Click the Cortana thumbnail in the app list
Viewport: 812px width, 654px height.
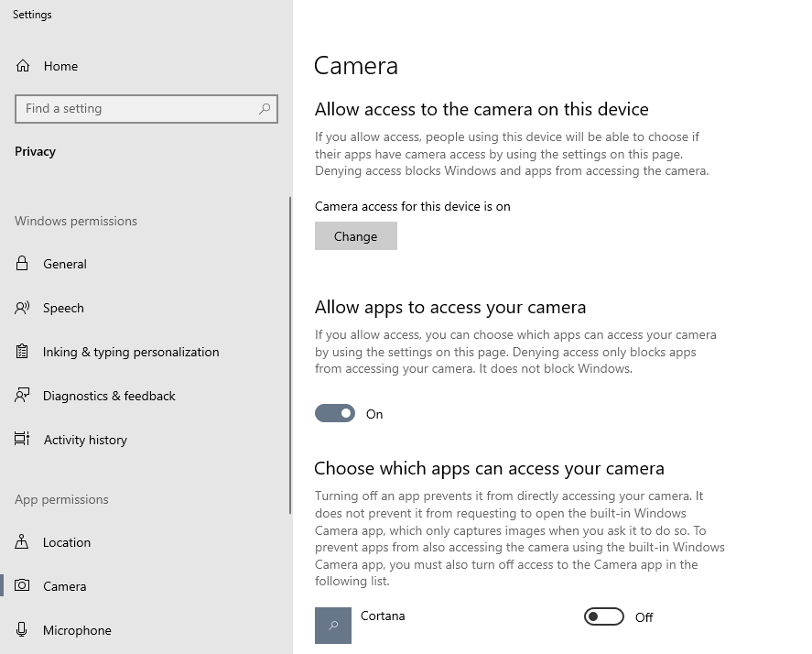coord(332,627)
